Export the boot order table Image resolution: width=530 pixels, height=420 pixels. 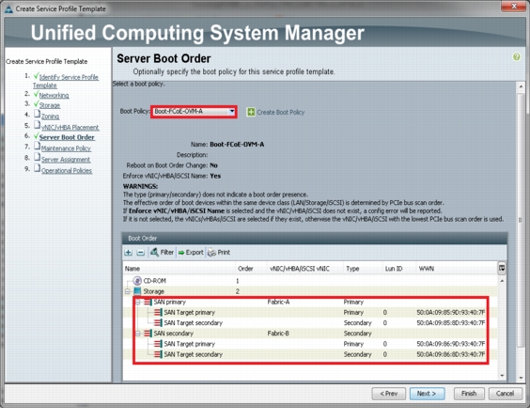[x=191, y=253]
